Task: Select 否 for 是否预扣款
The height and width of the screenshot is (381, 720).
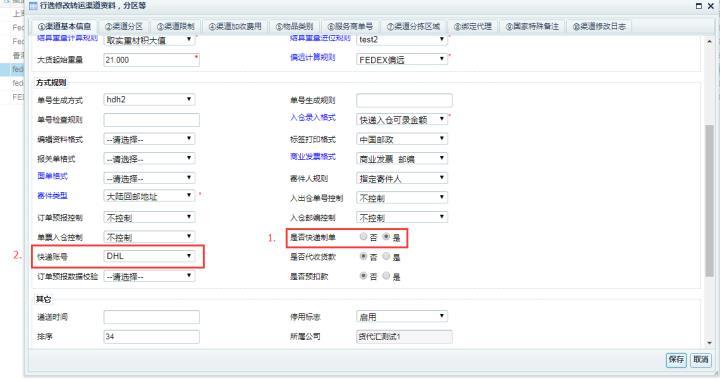Action: [363, 276]
